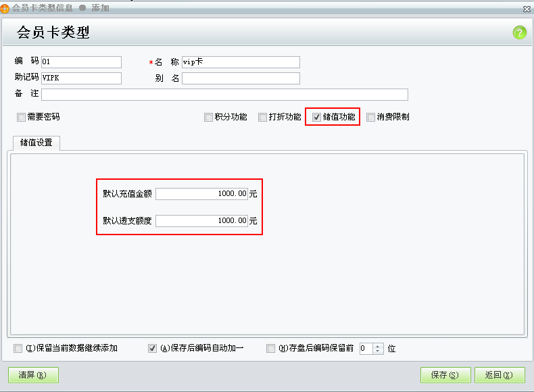Click the 返回(X) button
The height and width of the screenshot is (392, 534).
(x=500, y=375)
